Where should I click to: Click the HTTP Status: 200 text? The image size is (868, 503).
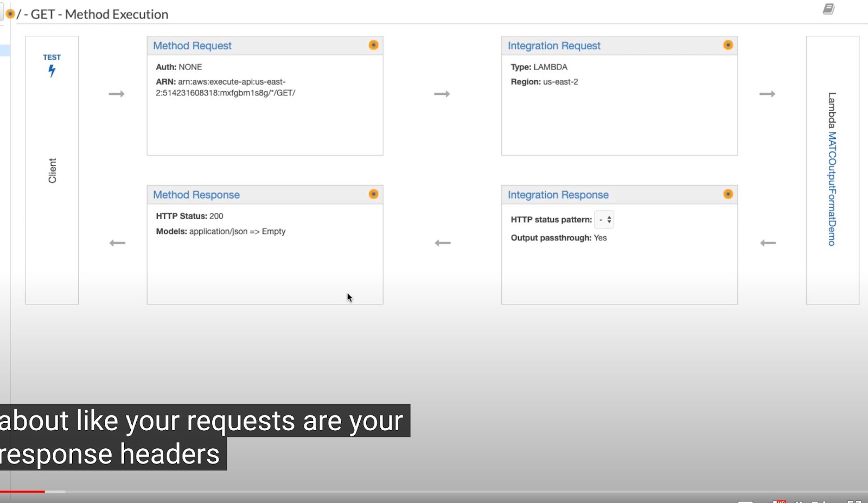point(189,216)
